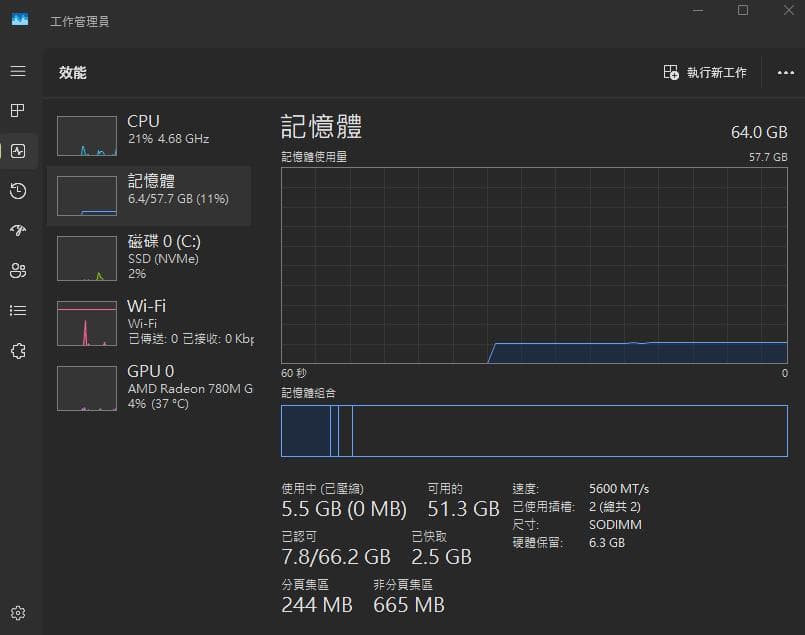Open Task Manager settings gear
Screen dimensions: 805x635
pos(17,613)
